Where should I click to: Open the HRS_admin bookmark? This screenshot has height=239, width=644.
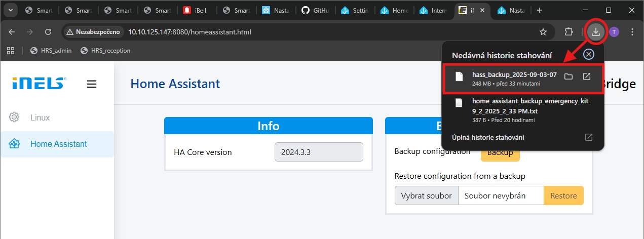[x=51, y=51]
